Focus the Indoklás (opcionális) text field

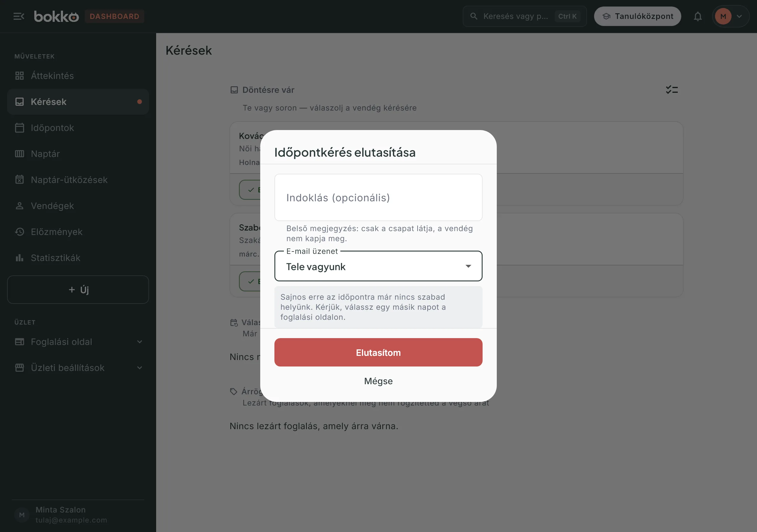click(378, 197)
